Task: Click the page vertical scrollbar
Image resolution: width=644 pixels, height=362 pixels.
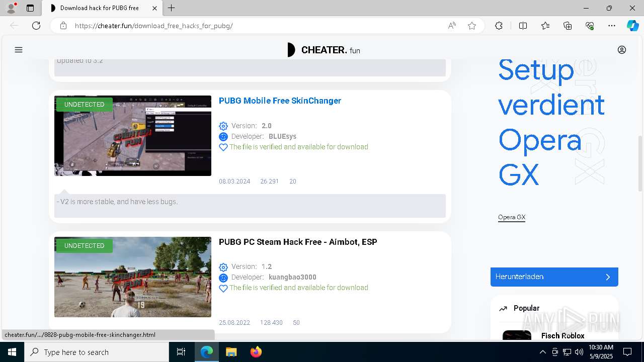Action: (640, 163)
